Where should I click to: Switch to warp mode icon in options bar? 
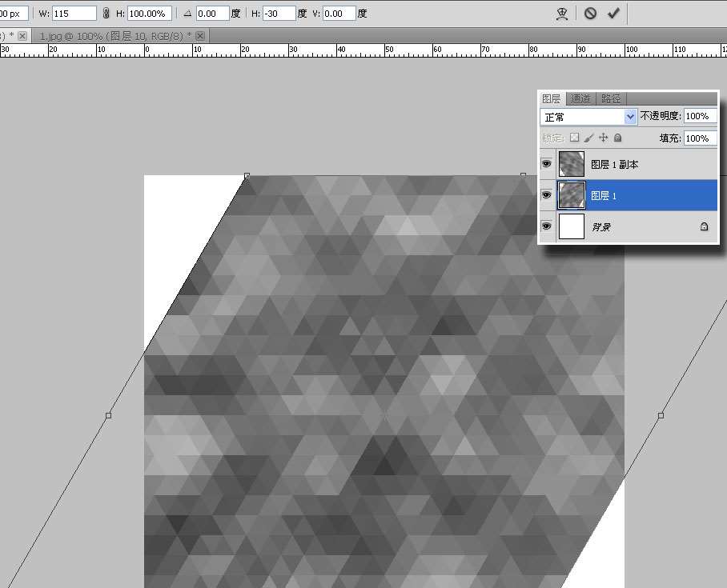coord(562,14)
